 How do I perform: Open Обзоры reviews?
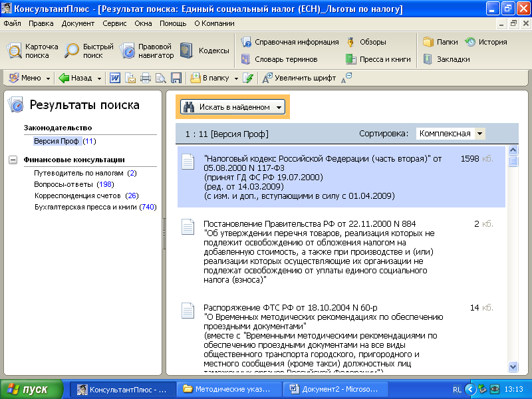[x=366, y=42]
